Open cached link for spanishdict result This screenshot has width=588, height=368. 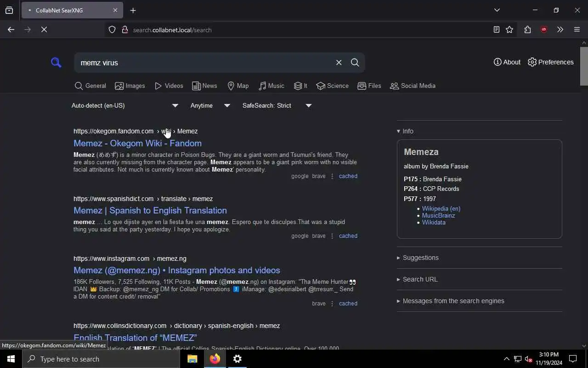tap(348, 236)
